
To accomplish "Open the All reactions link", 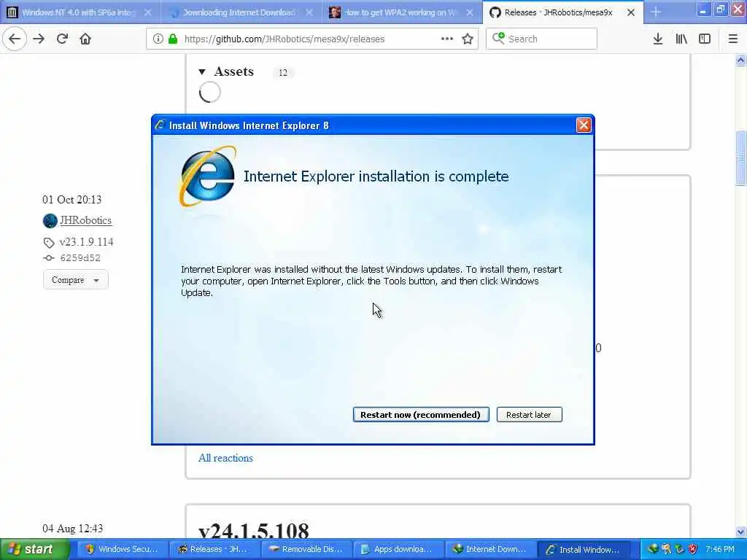I will [225, 458].
